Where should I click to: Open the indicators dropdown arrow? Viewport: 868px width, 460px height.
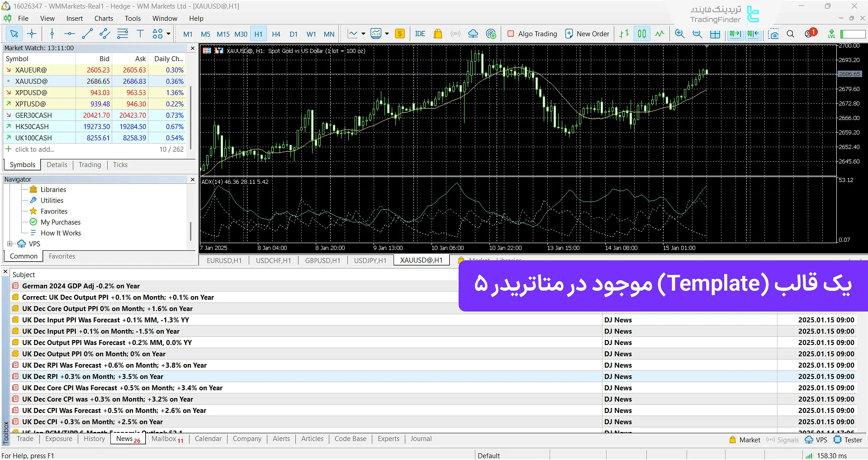point(362,34)
